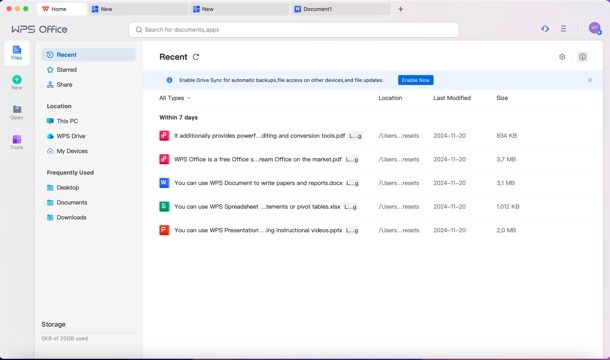This screenshot has height=360, width=610.
Task: Click the date cell in the docx row
Action: (449, 183)
